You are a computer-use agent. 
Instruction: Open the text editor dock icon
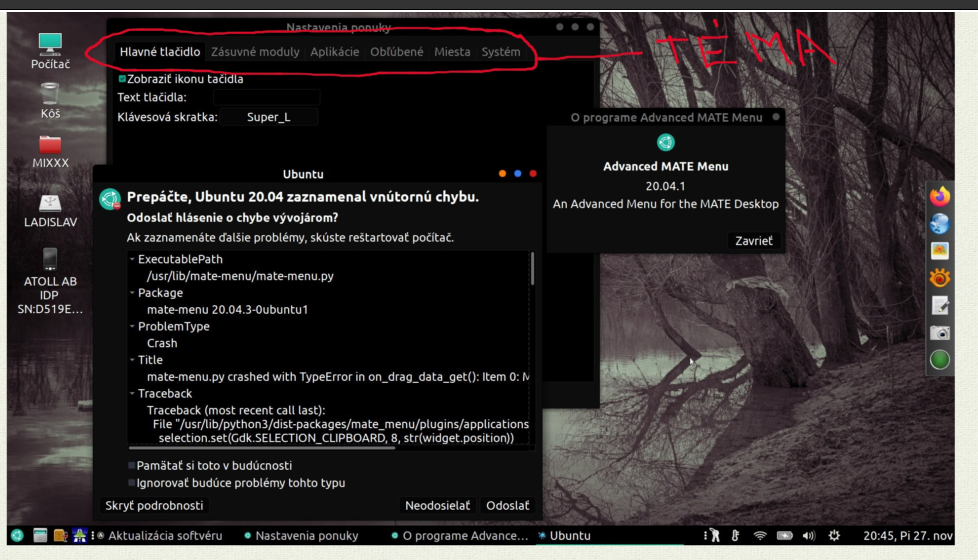click(939, 305)
